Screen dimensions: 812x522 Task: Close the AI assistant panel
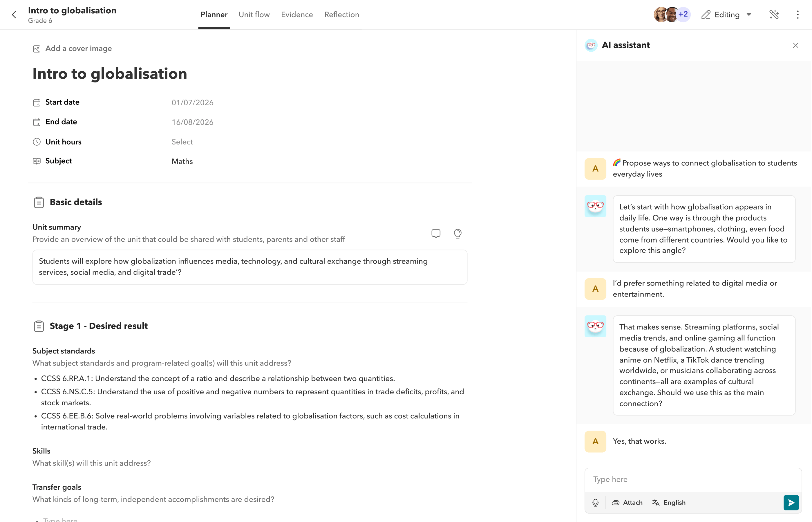point(796,45)
